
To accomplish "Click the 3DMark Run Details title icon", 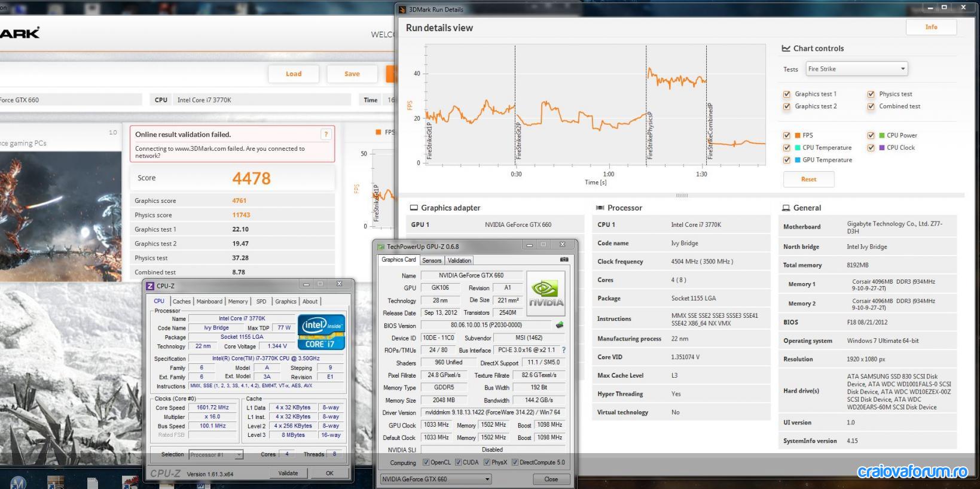I will 403,10.
